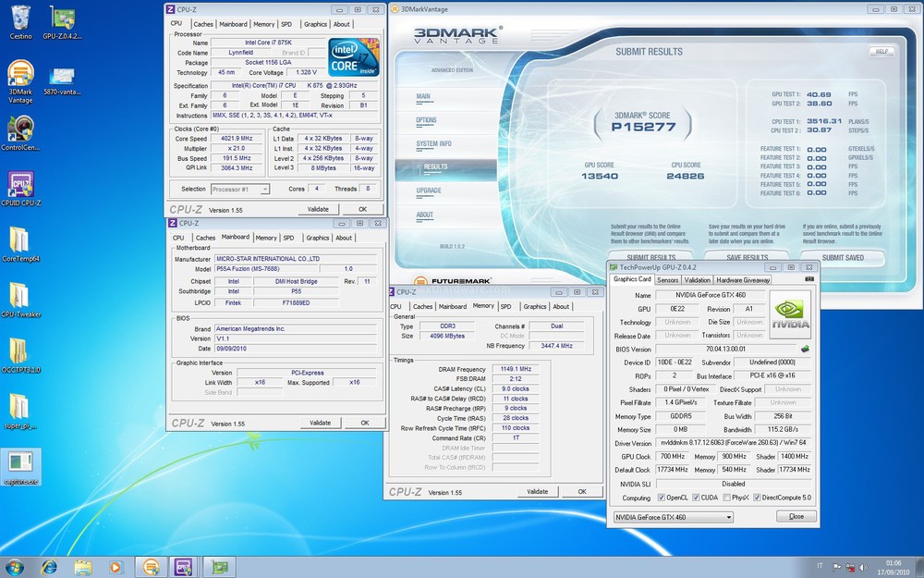Image resolution: width=924 pixels, height=578 pixels.
Task: Open UPGRADE in the 3DMark Vantage sidebar
Action: pos(429,191)
